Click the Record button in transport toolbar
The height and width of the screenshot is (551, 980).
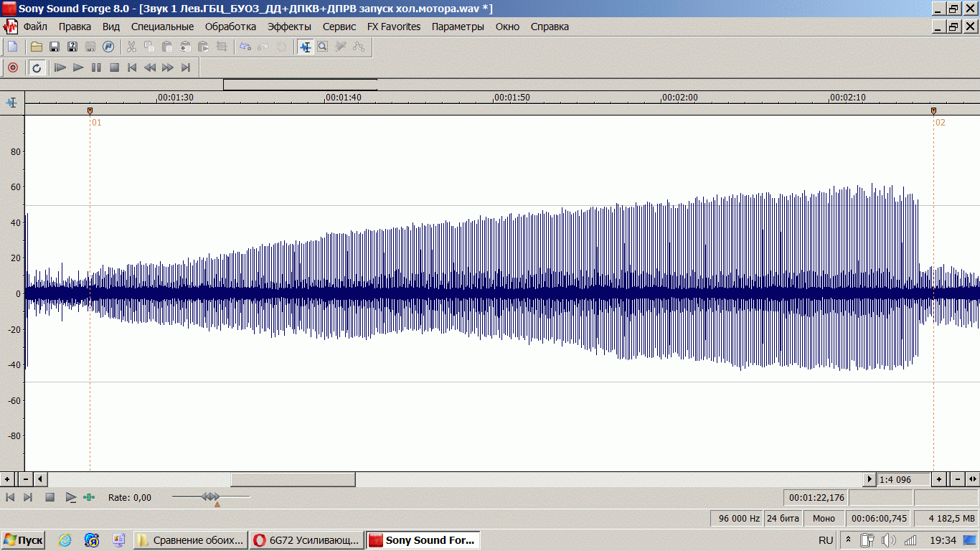[13, 67]
